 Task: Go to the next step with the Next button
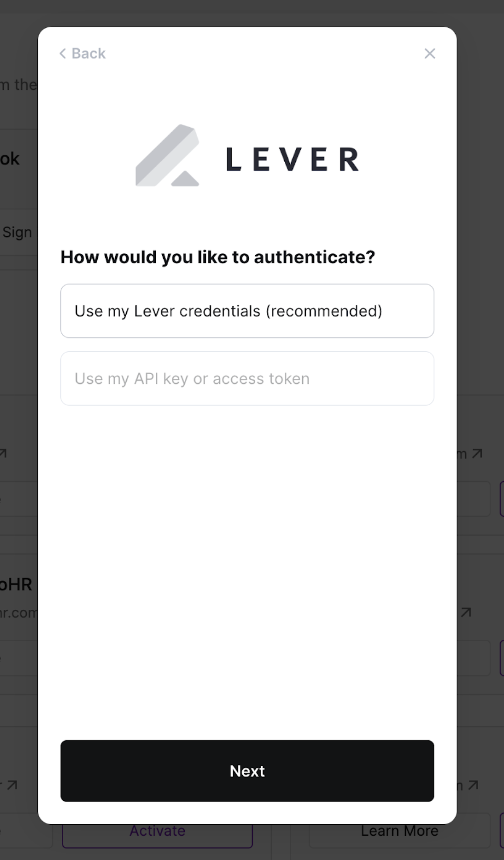(247, 771)
